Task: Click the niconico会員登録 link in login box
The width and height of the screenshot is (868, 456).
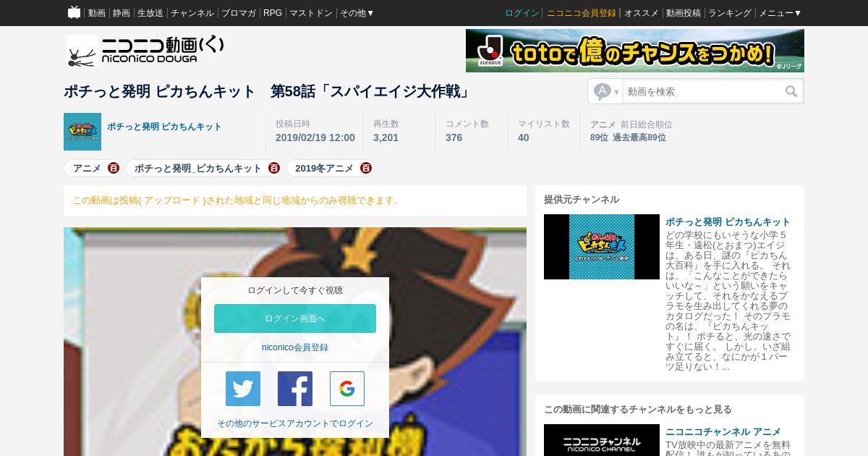Action: pos(295,347)
